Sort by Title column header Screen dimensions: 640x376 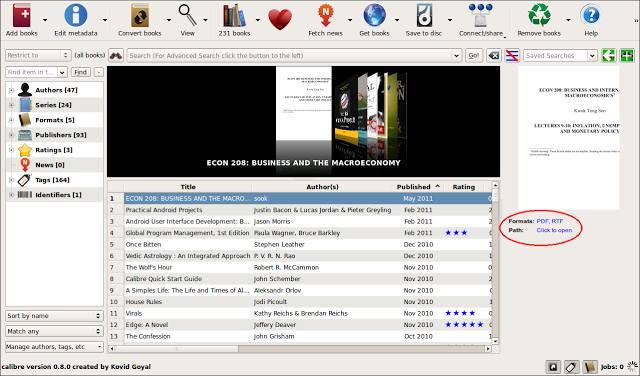(x=188, y=187)
